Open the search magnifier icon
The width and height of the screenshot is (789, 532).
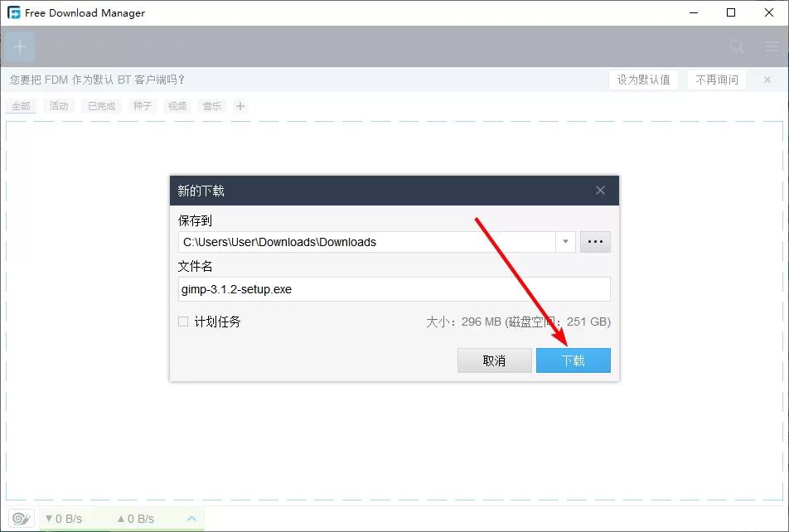[x=737, y=46]
